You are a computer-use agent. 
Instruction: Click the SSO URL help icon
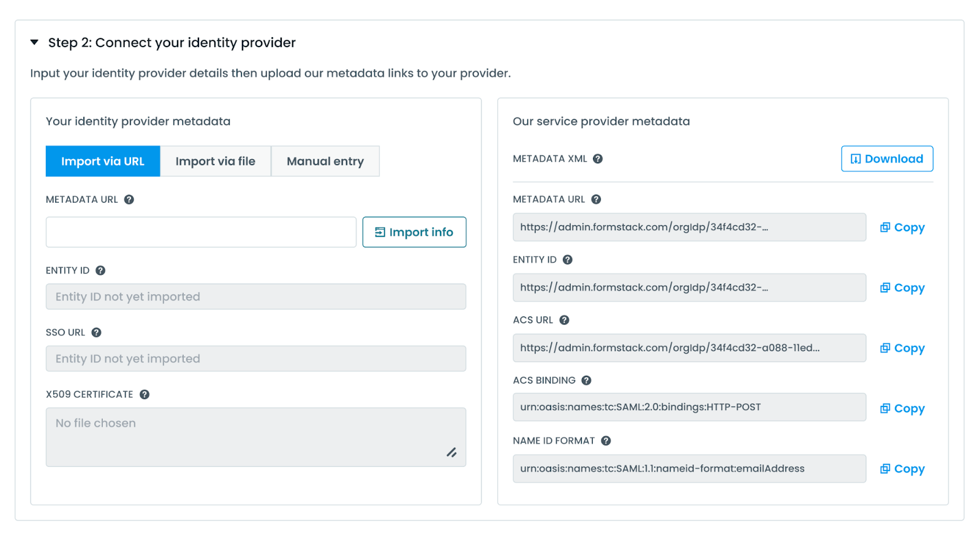(96, 333)
